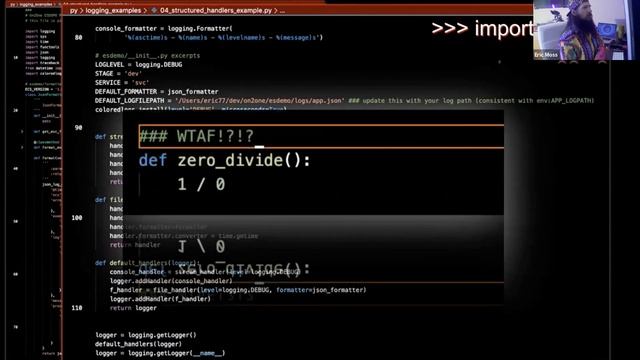
Task: Click the 'DEFAULT_FORMATTER = json_formatter' line
Action: coord(156,91)
